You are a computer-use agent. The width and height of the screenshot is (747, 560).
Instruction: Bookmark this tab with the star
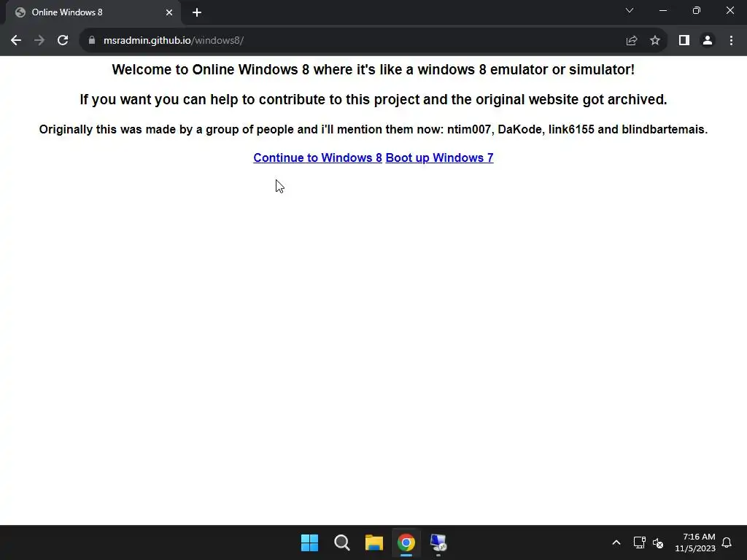coord(655,41)
